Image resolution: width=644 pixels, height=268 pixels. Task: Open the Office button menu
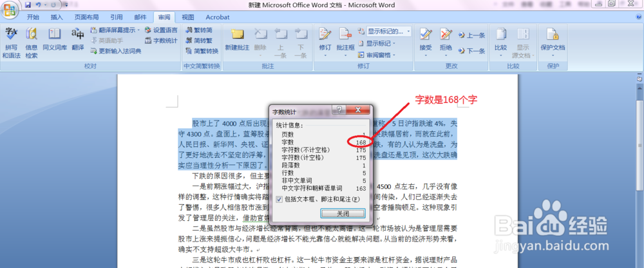coord(9,8)
